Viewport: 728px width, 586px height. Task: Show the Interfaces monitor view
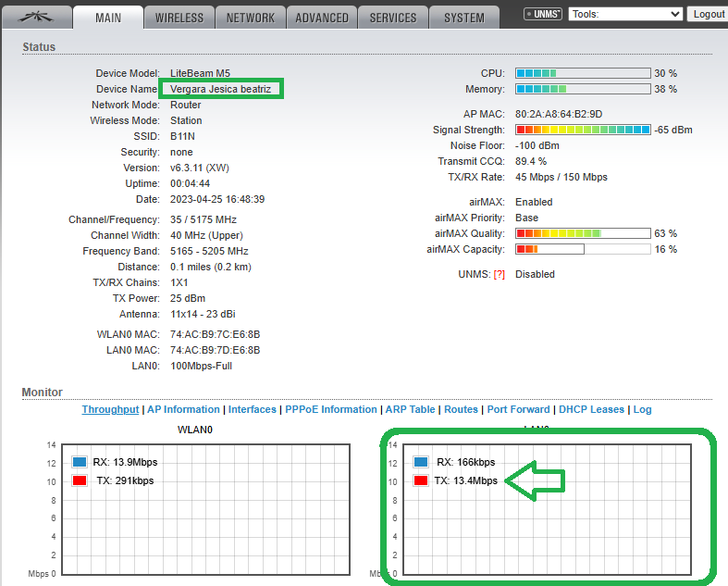(253, 409)
